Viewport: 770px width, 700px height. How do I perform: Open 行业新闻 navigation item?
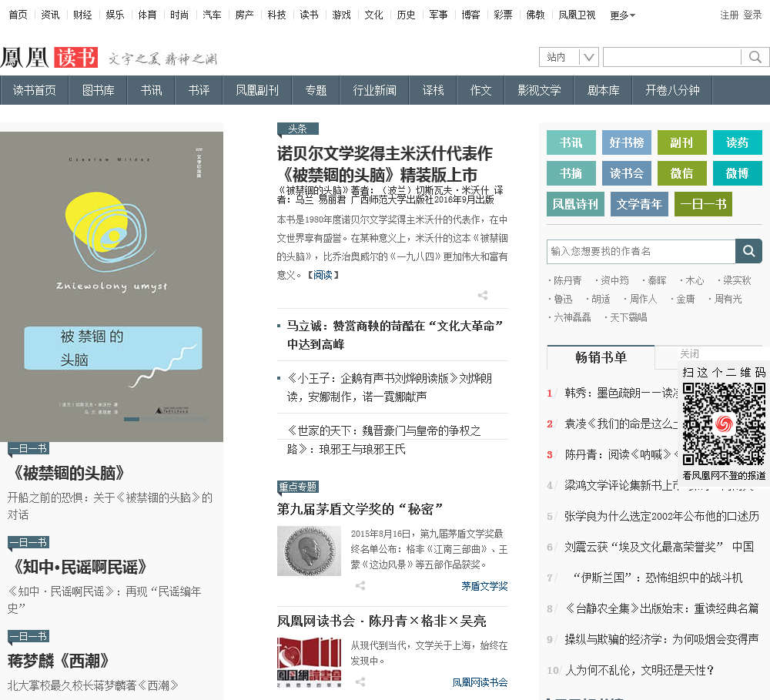click(x=375, y=90)
